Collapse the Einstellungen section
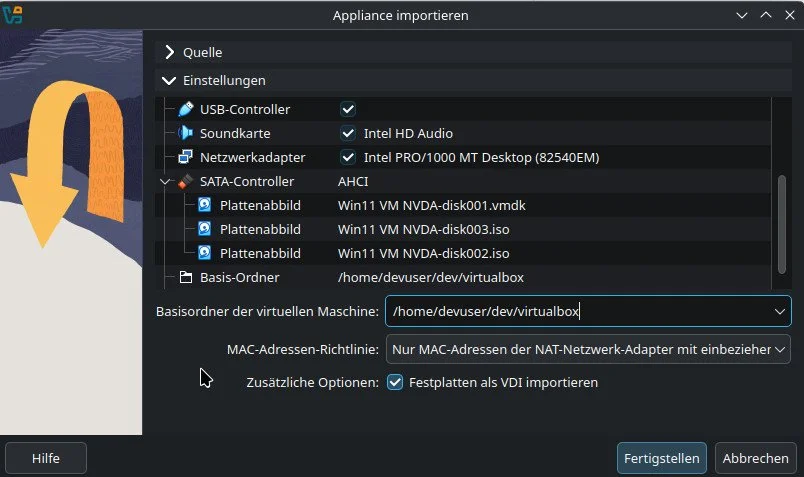The image size is (804, 477). (169, 81)
